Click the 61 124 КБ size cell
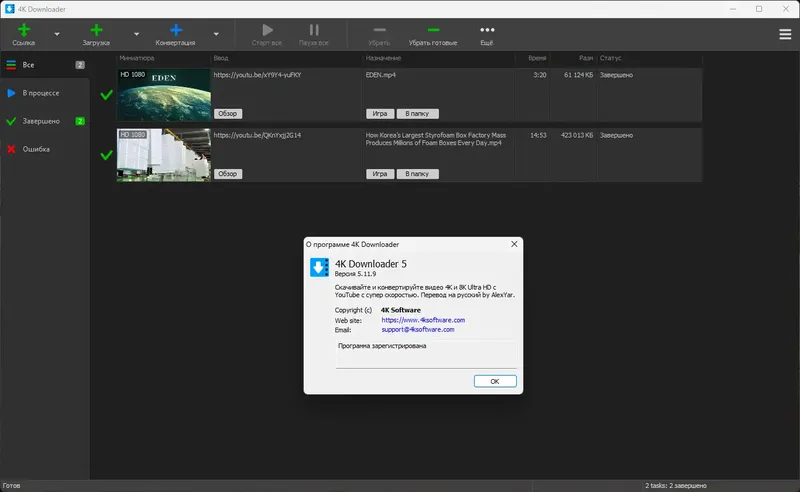The height and width of the screenshot is (492, 800). [578, 75]
